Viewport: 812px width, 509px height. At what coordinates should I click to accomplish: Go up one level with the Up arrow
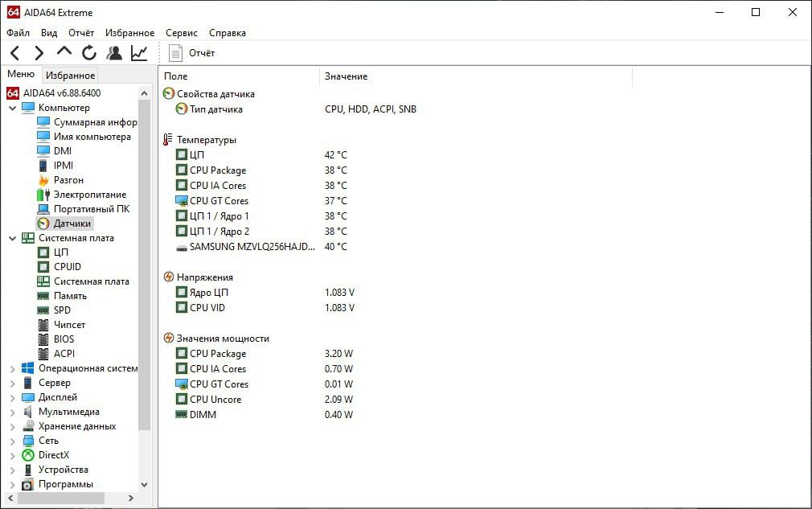(64, 51)
